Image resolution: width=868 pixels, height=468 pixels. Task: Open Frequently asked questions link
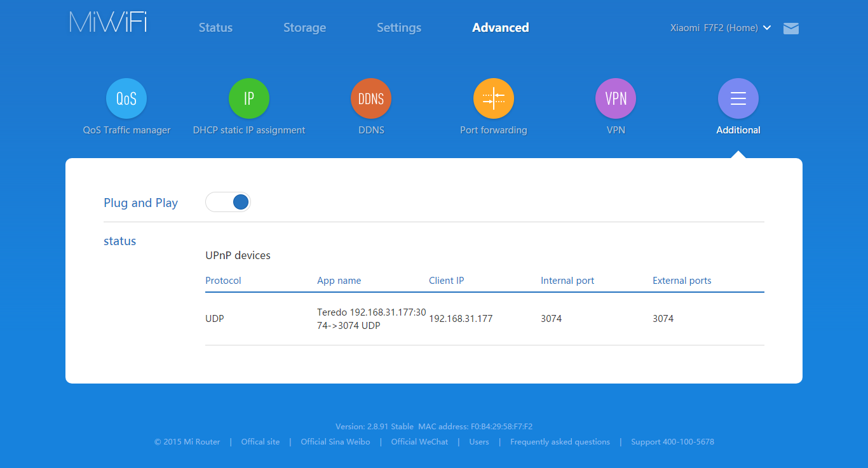click(560, 442)
